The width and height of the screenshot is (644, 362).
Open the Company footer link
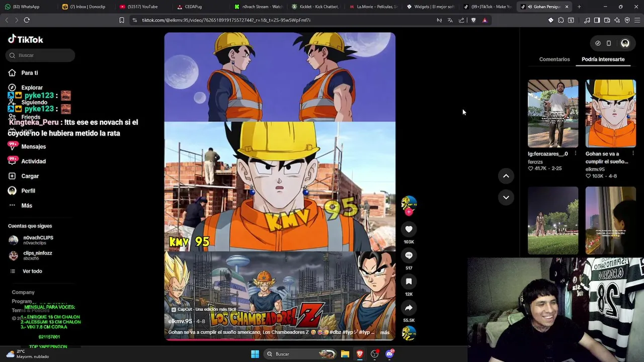click(23, 292)
